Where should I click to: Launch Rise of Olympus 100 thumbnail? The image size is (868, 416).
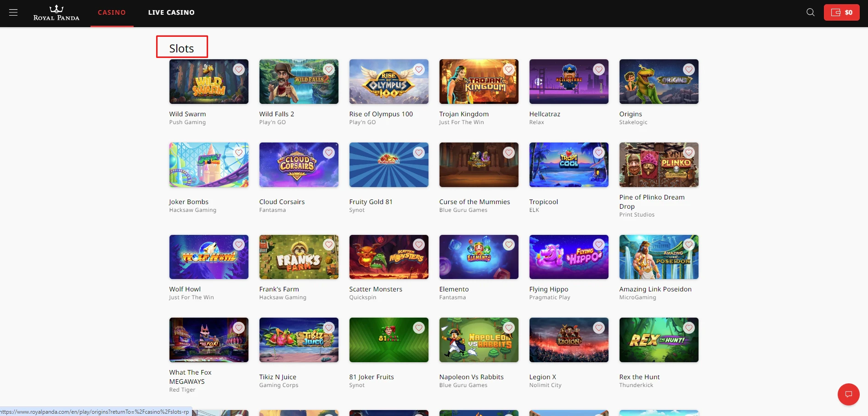389,81
